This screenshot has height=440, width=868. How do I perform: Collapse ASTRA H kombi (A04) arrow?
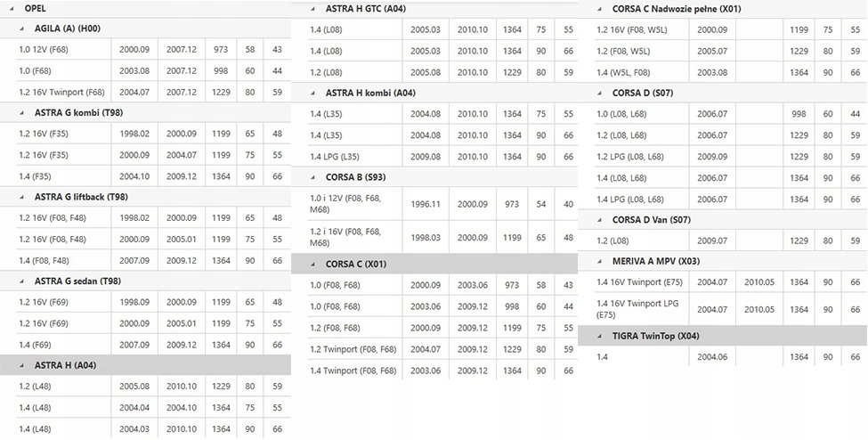312,94
